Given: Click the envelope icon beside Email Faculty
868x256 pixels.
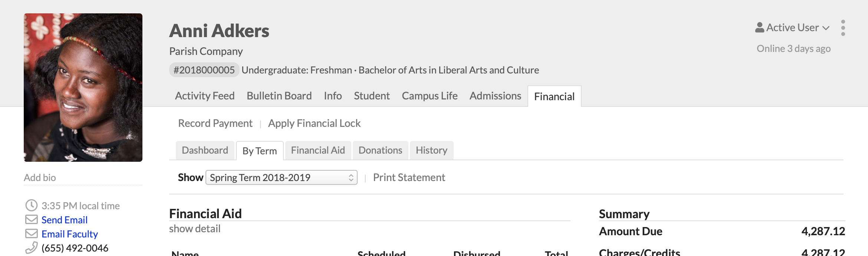Looking at the screenshot, I should 31,234.
